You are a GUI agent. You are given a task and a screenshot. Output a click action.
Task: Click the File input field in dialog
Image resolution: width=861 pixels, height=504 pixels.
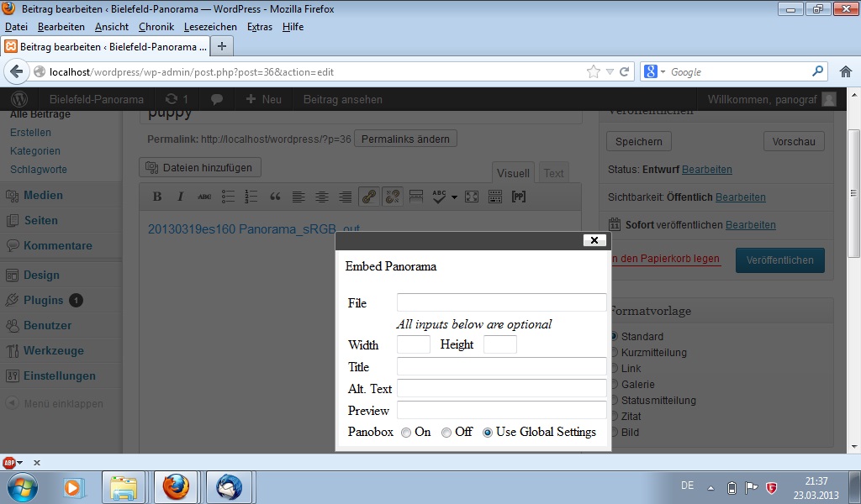(501, 302)
